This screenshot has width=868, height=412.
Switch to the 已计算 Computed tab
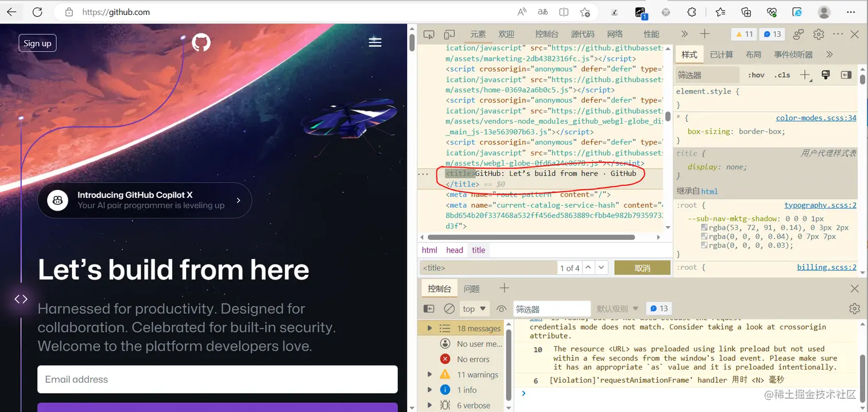pos(722,55)
